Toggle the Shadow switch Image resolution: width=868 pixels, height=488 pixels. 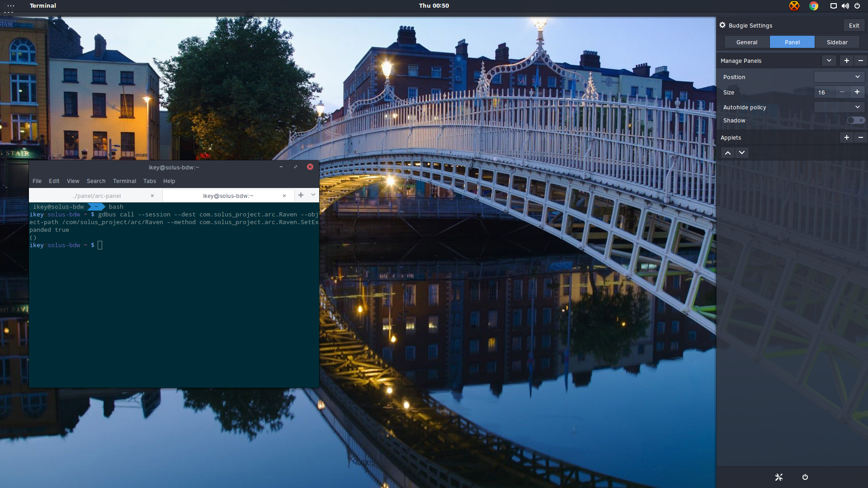click(x=855, y=120)
